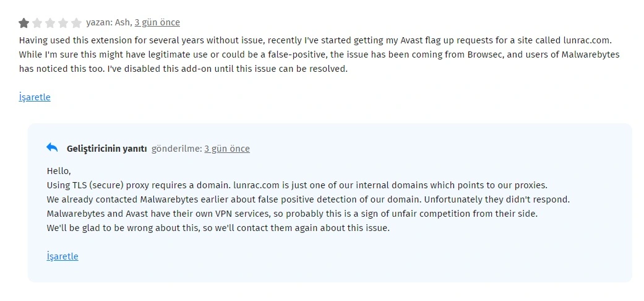The width and height of the screenshot is (644, 301).
Task: Click 'İşaretle' under Ash's review
Action: click(x=35, y=97)
